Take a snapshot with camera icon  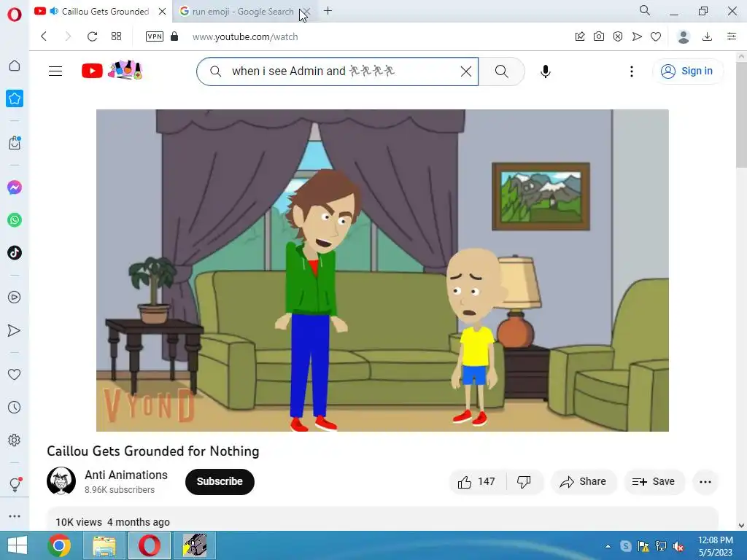(x=599, y=36)
